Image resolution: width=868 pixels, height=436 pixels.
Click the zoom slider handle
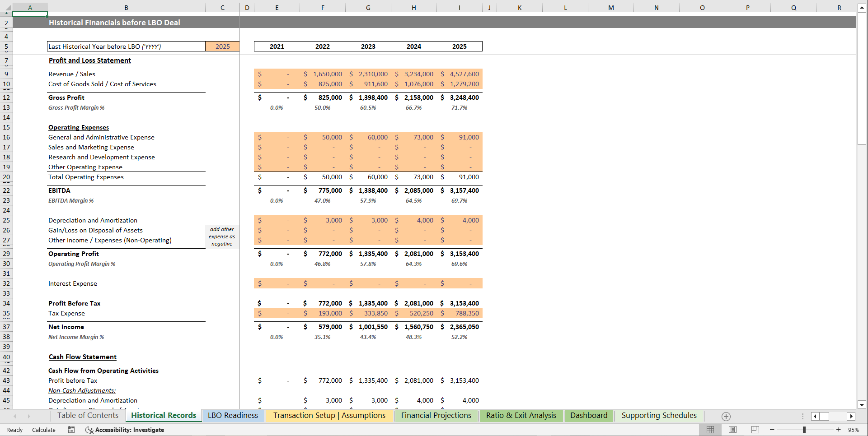[x=805, y=430]
